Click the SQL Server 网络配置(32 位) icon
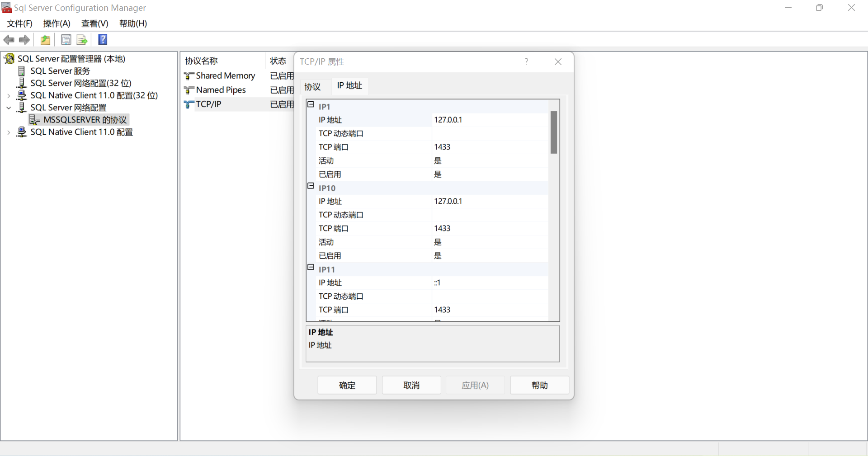 point(22,83)
